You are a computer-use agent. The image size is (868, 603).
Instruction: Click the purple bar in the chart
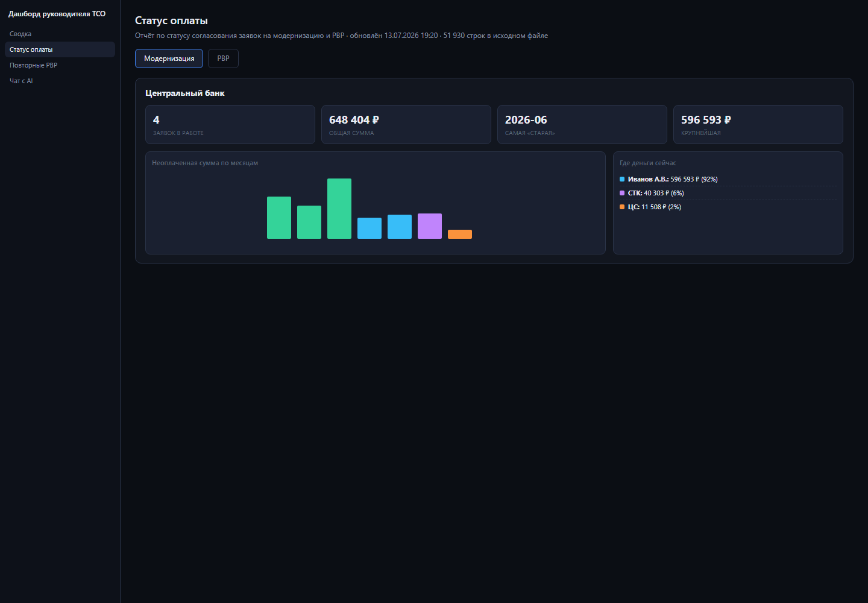(430, 226)
